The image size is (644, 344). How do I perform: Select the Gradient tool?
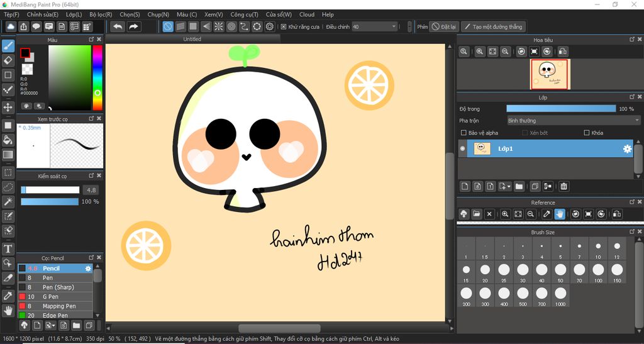coord(8,154)
